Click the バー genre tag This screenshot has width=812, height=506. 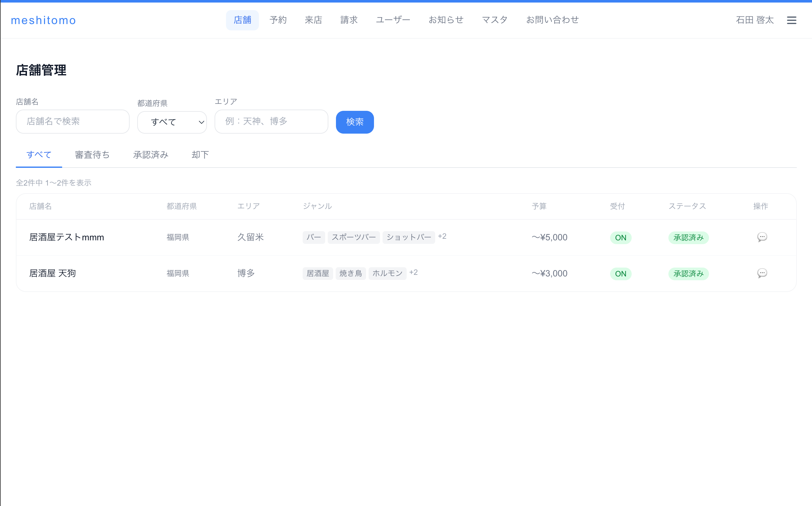coord(314,237)
